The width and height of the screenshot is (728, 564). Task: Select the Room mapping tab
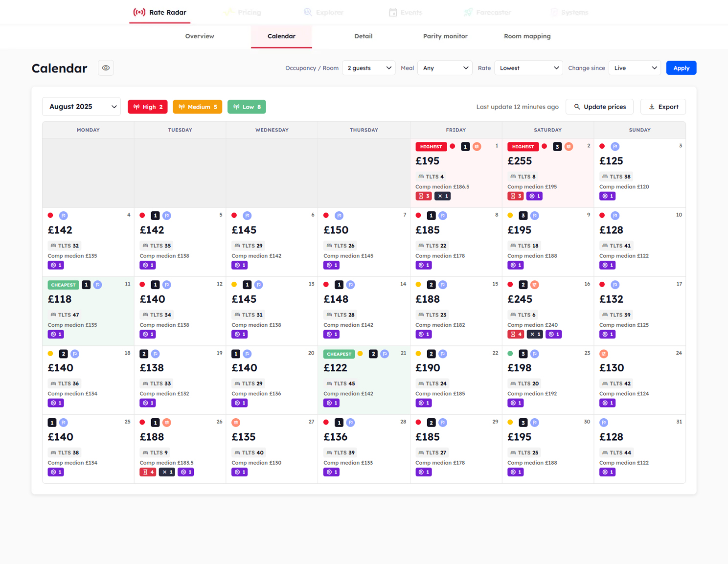[x=527, y=36]
